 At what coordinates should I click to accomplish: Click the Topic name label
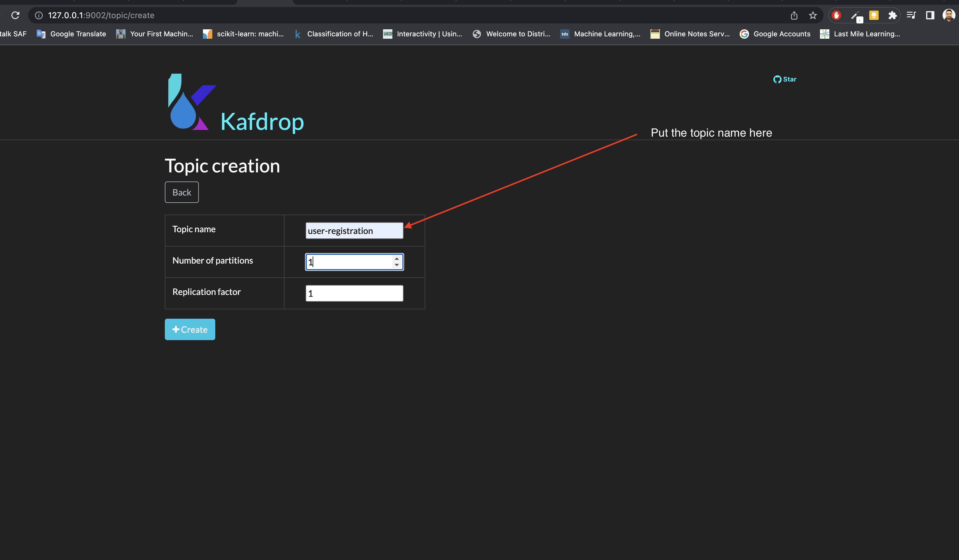(x=194, y=229)
